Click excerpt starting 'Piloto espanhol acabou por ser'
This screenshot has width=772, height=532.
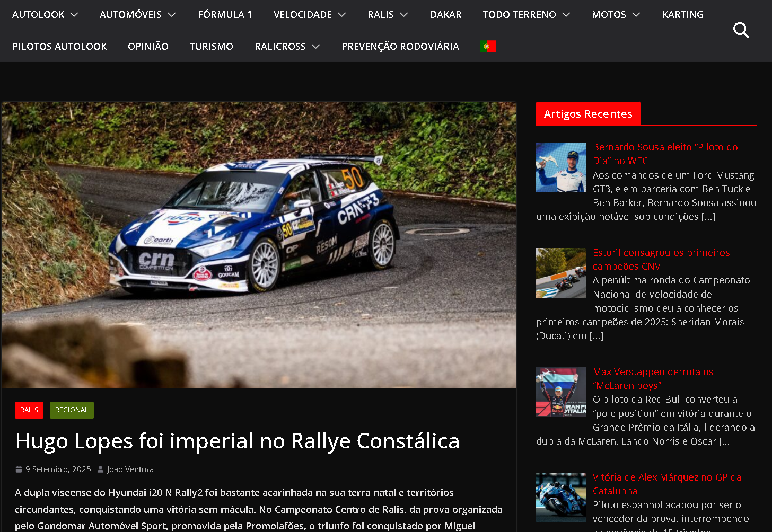point(671,515)
